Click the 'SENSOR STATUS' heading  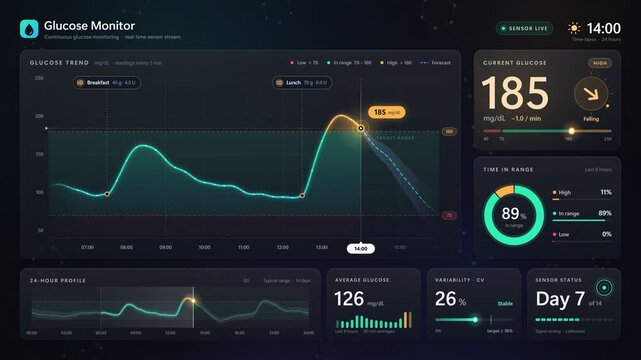point(558,280)
